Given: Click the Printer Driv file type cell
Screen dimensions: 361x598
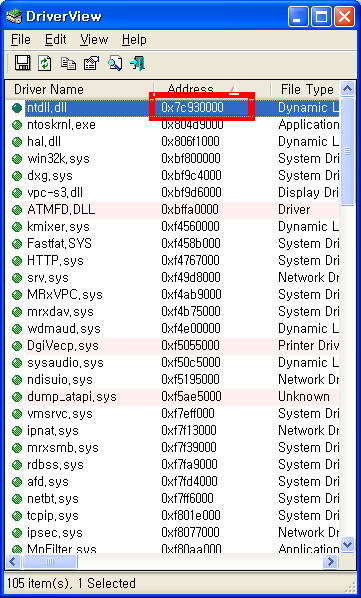Looking at the screenshot, I should [308, 346].
